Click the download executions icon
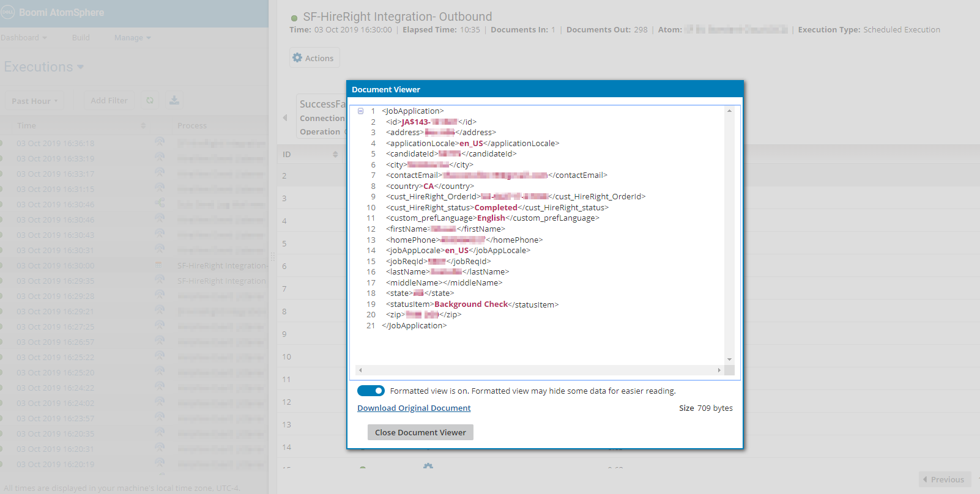The width and height of the screenshot is (980, 494). pyautogui.click(x=174, y=100)
